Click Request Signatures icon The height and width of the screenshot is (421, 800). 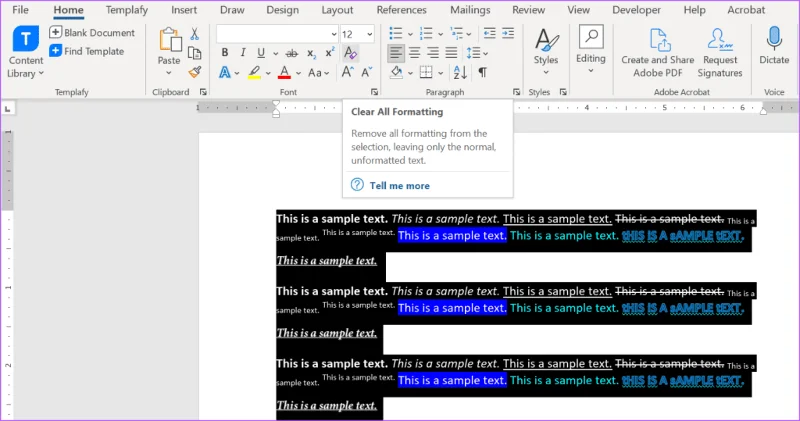720,53
